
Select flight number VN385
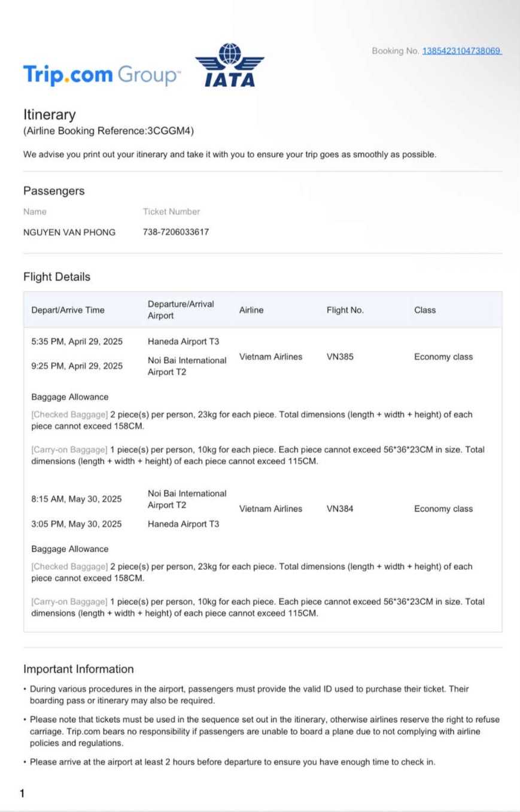(x=340, y=357)
